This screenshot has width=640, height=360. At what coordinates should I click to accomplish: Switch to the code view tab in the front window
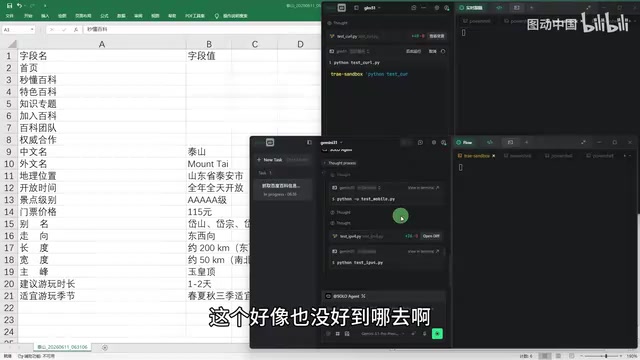pos(490,142)
